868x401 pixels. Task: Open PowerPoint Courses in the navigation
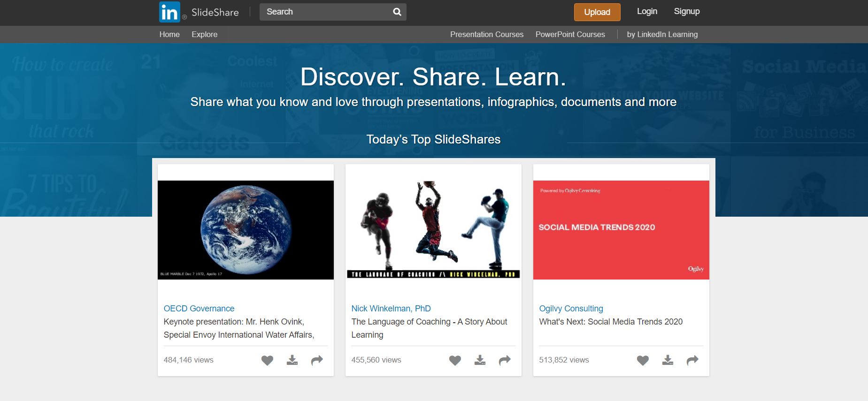[x=570, y=34]
